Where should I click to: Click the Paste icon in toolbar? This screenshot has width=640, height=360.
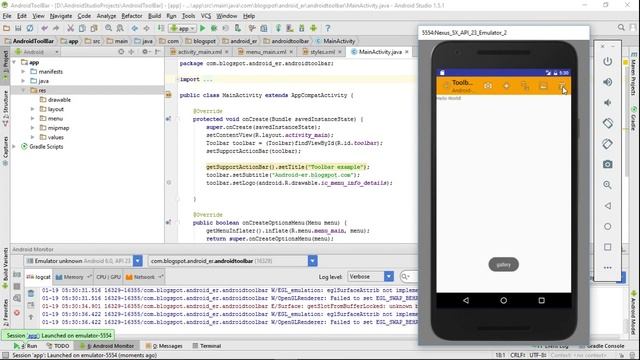[x=94, y=28]
